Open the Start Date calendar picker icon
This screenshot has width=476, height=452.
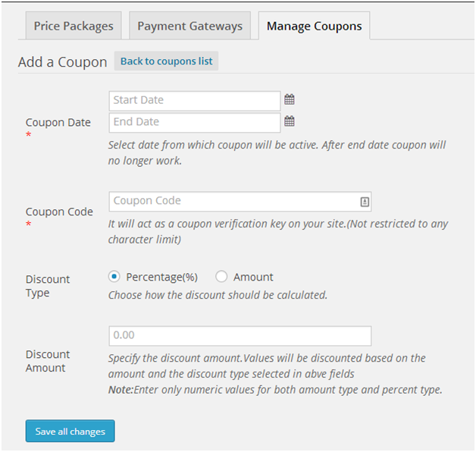290,99
